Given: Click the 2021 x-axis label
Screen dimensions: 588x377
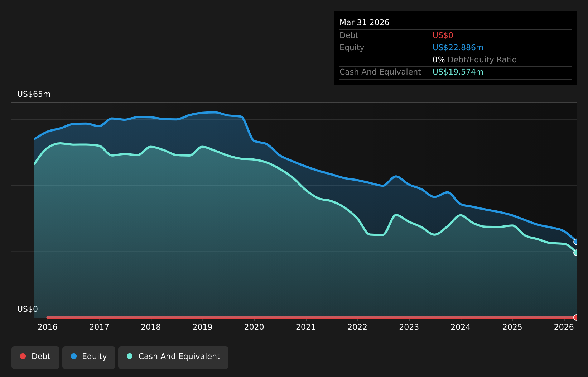Looking at the screenshot, I should (x=306, y=327).
